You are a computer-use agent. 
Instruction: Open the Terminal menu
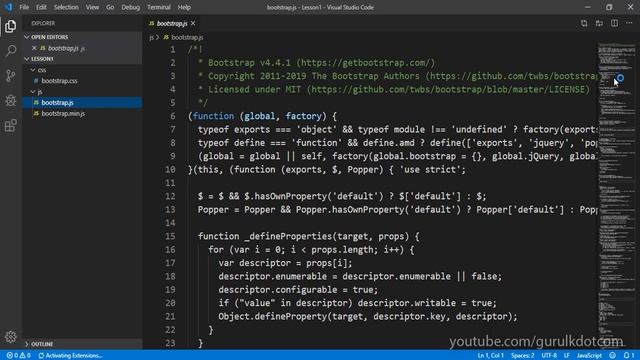pos(159,7)
